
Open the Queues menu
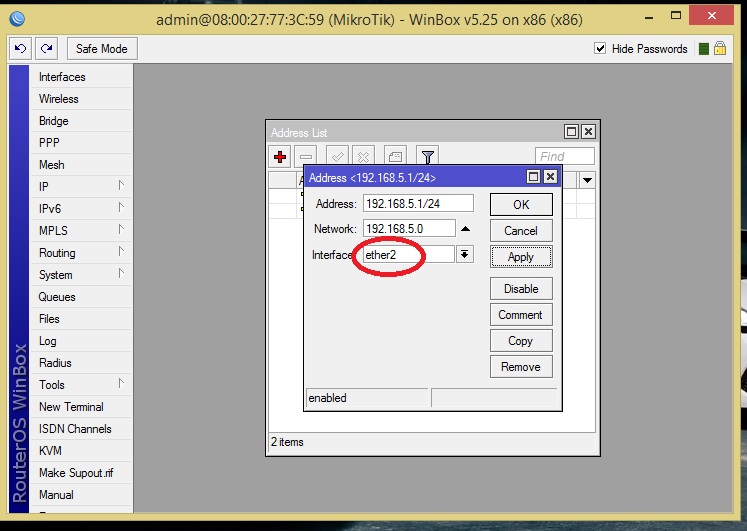(81, 297)
